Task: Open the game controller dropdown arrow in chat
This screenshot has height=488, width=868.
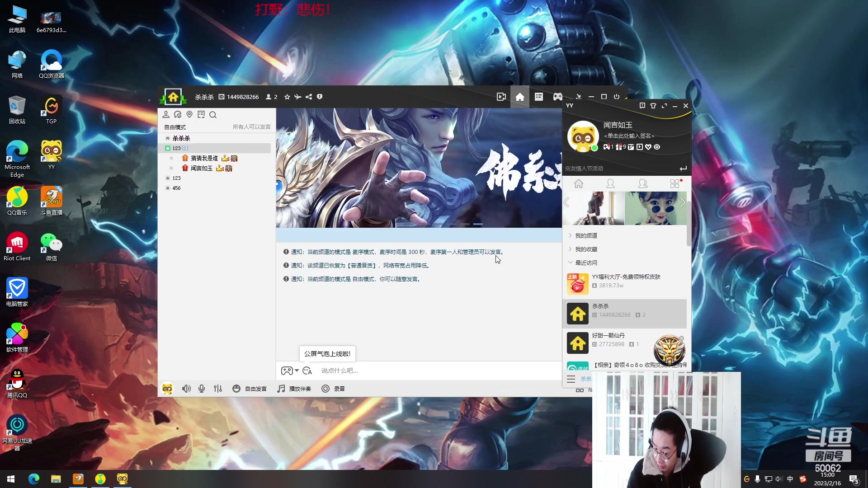Action: pos(297,371)
